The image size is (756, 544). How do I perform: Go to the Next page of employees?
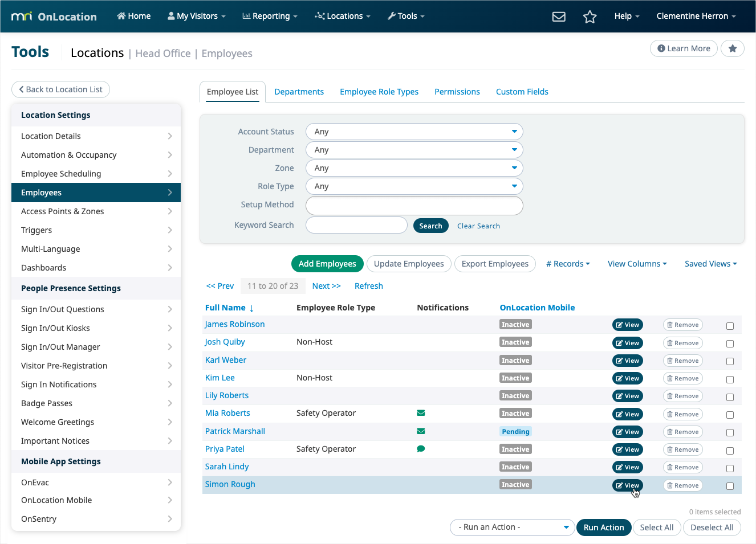[x=326, y=286]
